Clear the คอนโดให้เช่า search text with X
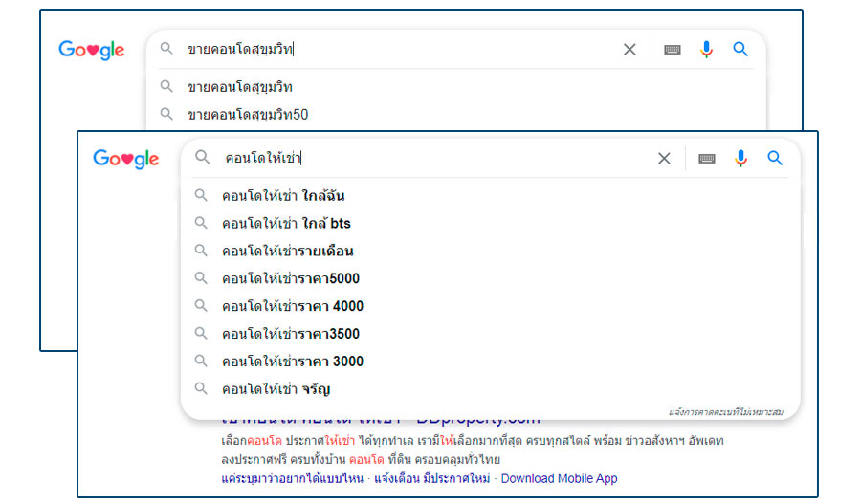 pos(664,159)
